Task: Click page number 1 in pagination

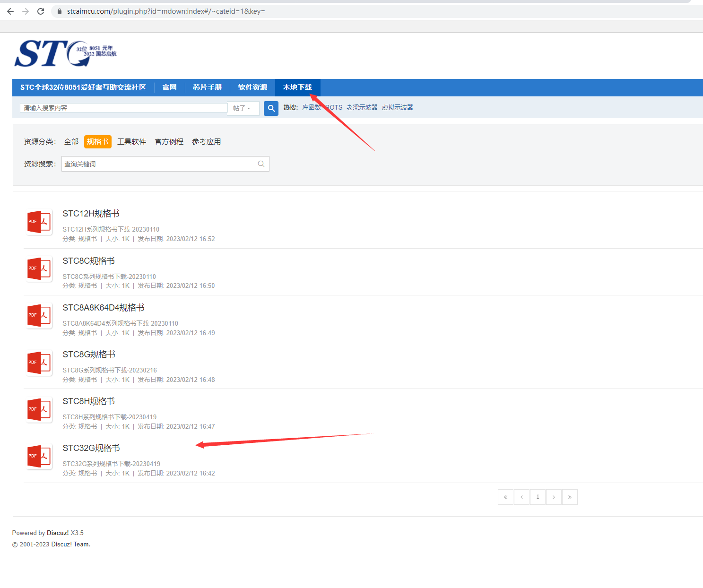Action: point(538,497)
